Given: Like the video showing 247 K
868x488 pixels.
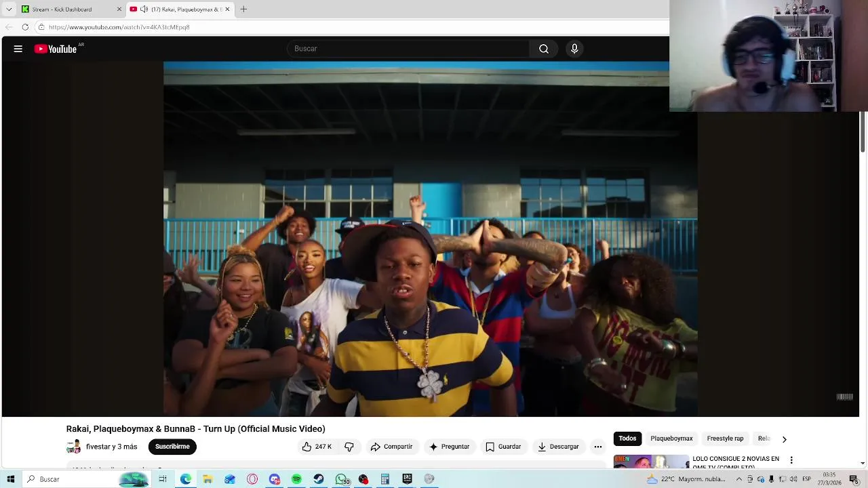Looking at the screenshot, I should [x=317, y=447].
